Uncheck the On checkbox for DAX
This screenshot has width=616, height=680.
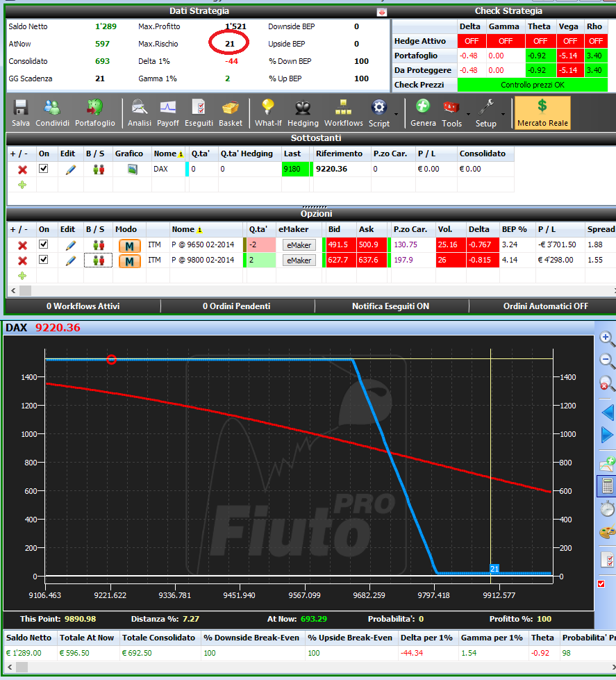coord(43,169)
